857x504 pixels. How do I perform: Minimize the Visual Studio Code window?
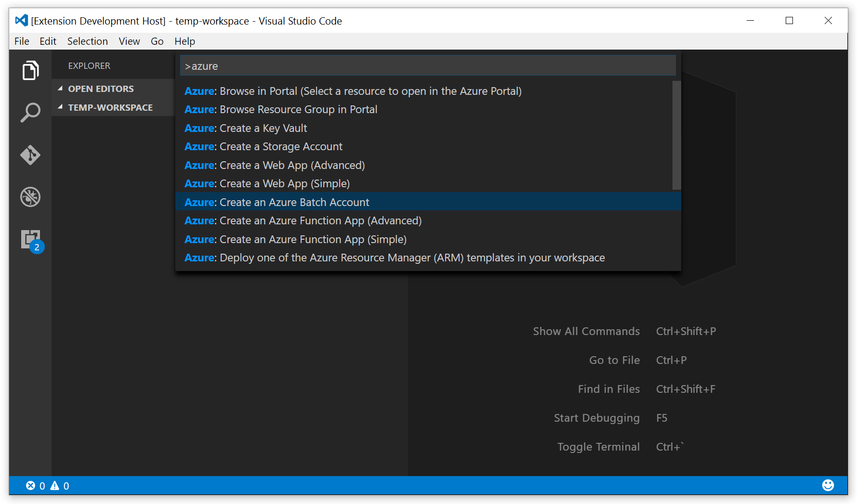pyautogui.click(x=750, y=20)
